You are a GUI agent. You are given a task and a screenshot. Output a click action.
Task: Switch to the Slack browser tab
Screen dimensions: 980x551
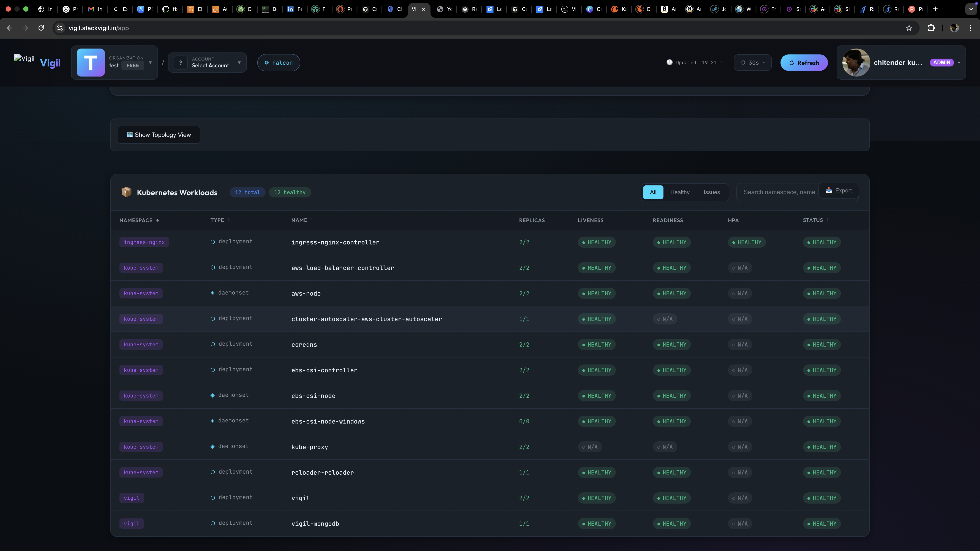tap(842, 9)
